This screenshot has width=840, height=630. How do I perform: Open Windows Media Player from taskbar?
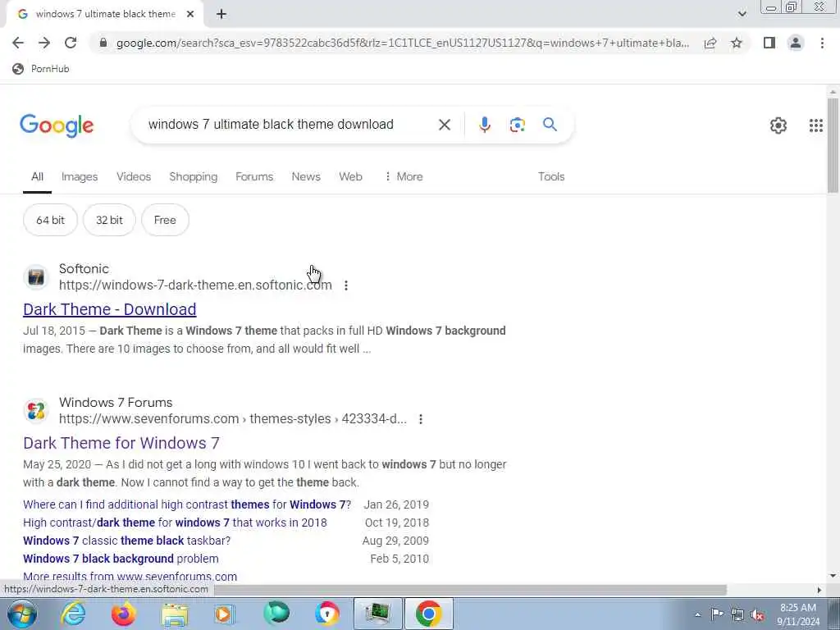tap(225, 614)
